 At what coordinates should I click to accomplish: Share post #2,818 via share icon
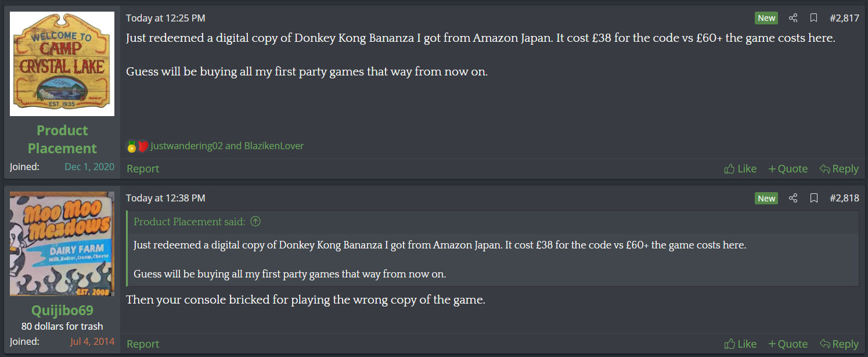click(x=793, y=199)
